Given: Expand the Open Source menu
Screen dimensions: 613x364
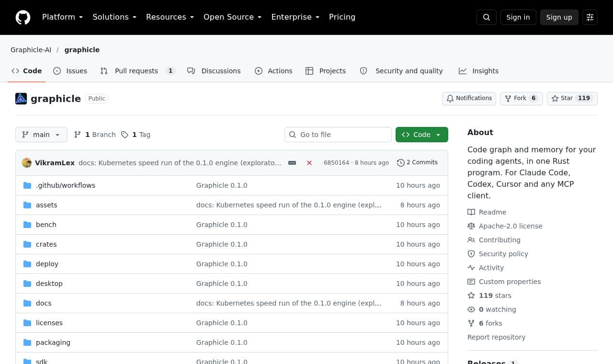Looking at the screenshot, I should [x=233, y=17].
